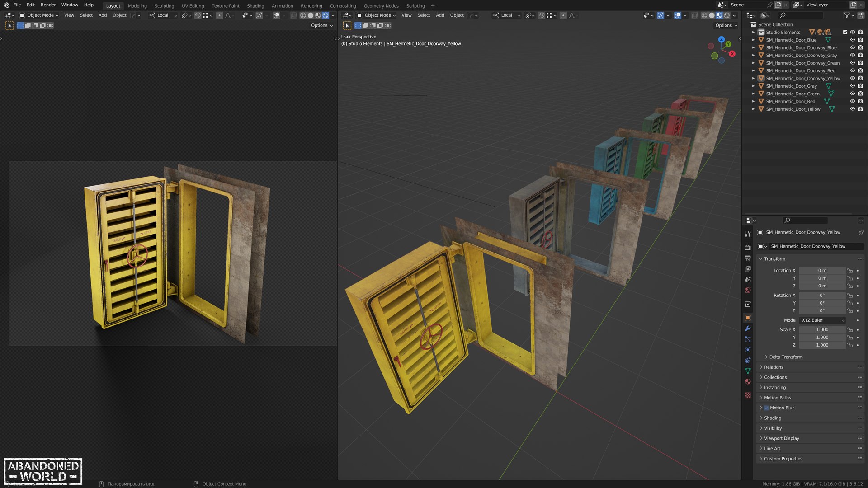This screenshot has width=868, height=488.
Task: Open the File menu
Action: point(17,5)
